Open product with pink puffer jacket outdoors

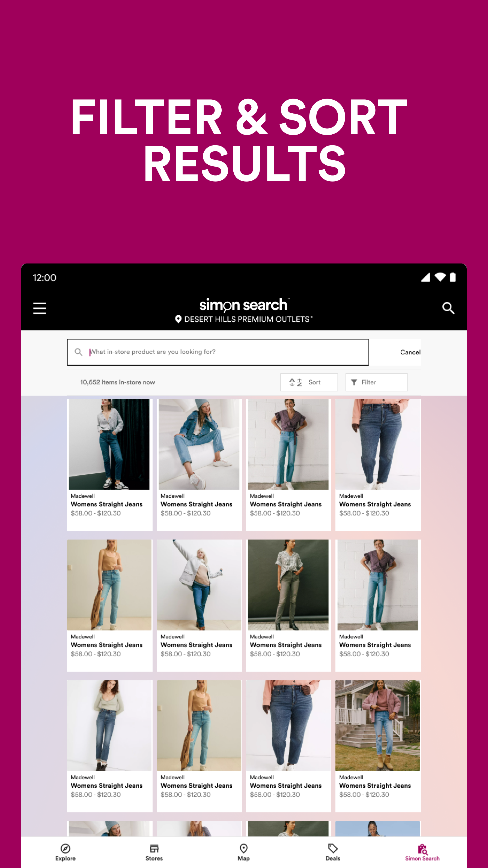[x=378, y=746]
